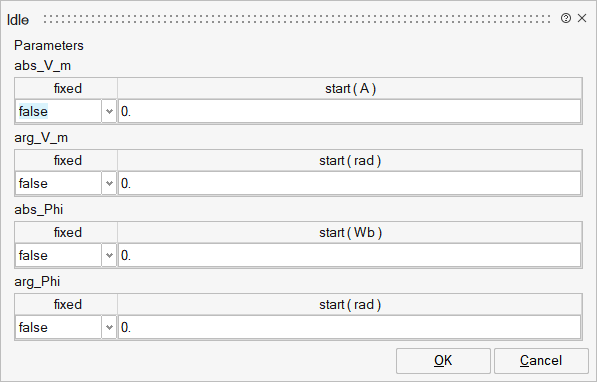The width and height of the screenshot is (597, 382).
Task: Open abs_V_m fixed dropdown arrow
Action: pos(109,111)
